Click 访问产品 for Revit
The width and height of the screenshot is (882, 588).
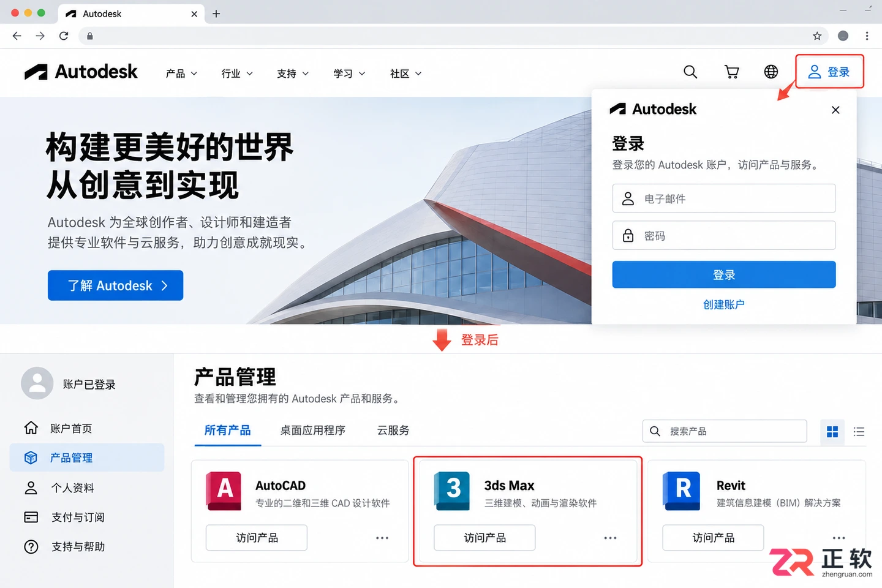[x=713, y=538]
